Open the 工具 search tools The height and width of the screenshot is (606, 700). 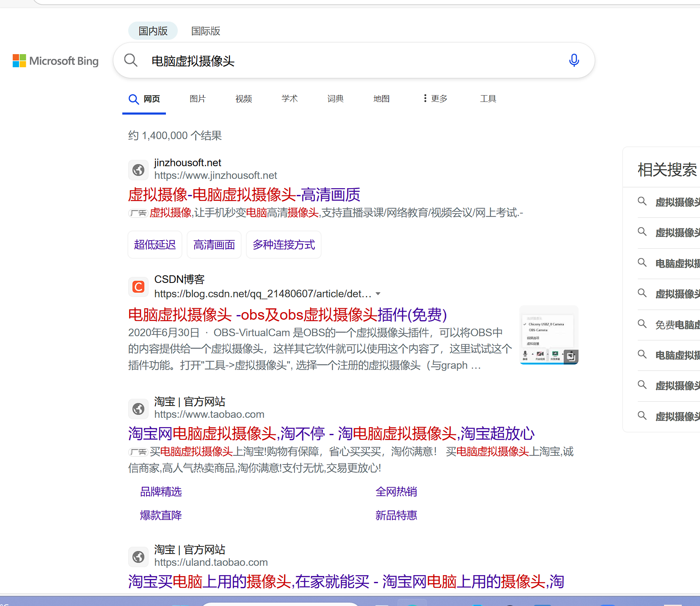(x=488, y=99)
